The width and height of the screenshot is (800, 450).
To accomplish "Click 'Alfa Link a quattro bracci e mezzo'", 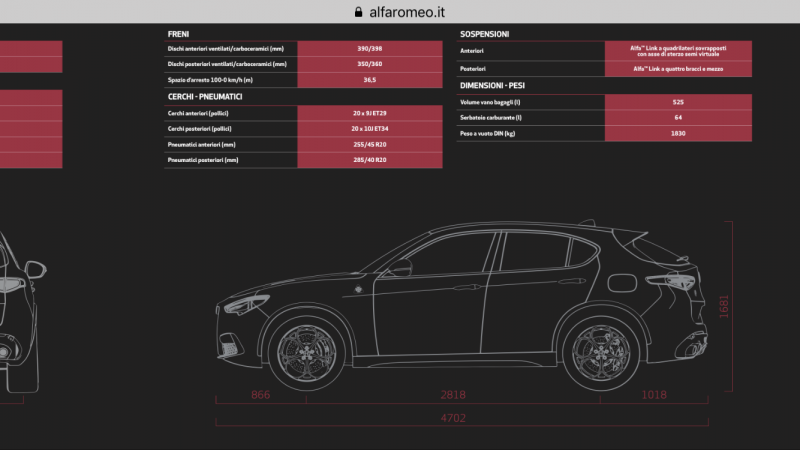I will [x=678, y=69].
